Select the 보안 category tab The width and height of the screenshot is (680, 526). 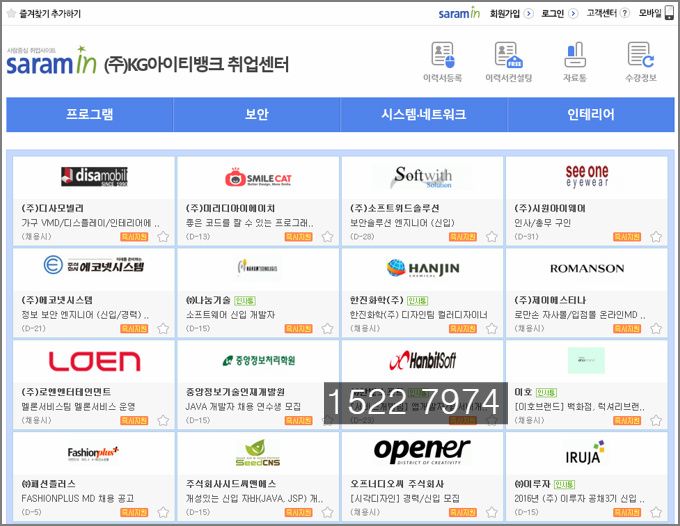tap(257, 114)
